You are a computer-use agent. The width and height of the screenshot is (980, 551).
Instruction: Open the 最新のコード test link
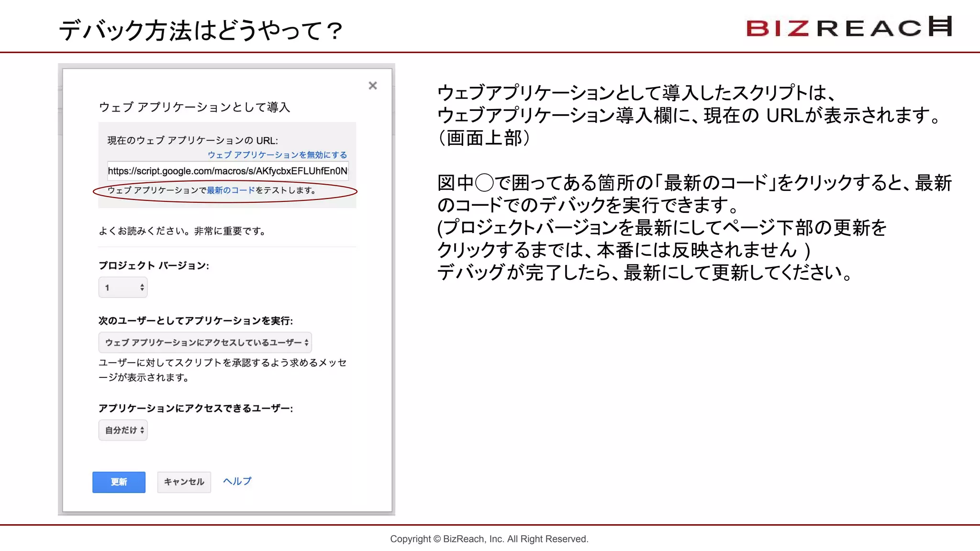pyautogui.click(x=231, y=190)
